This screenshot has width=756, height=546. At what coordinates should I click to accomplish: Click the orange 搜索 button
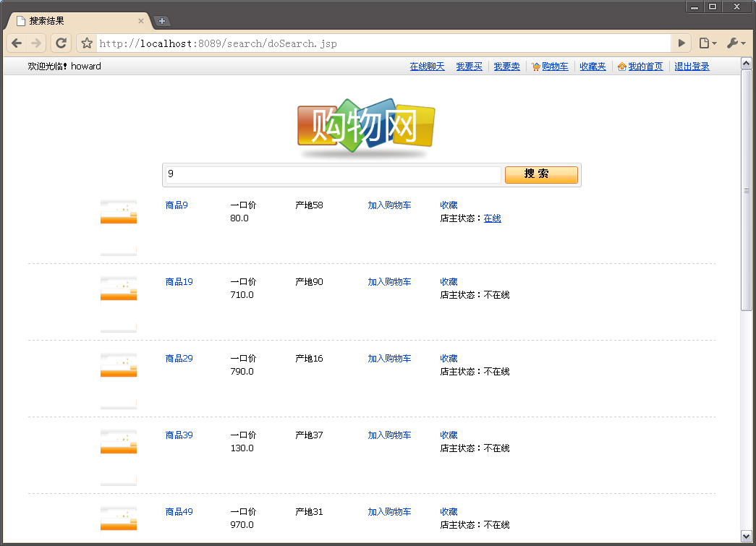[541, 174]
